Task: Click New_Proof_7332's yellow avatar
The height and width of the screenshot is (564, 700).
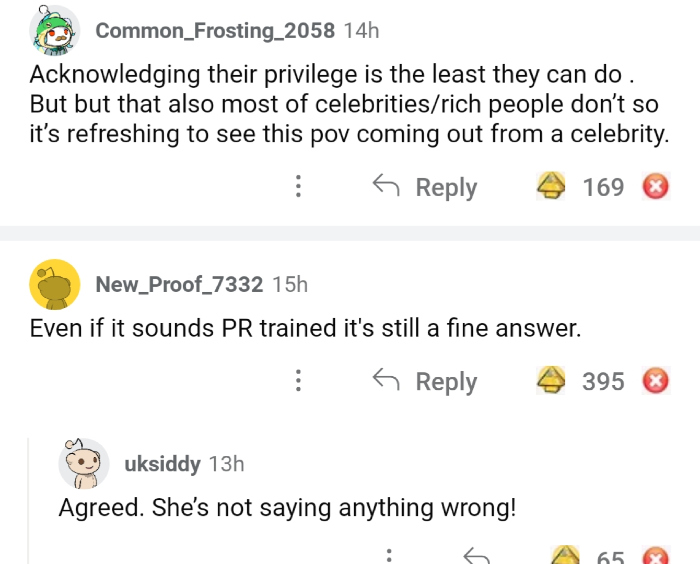Action: (x=56, y=285)
